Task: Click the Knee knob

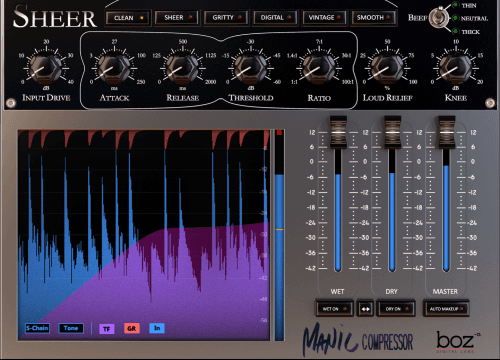Action: [x=456, y=68]
